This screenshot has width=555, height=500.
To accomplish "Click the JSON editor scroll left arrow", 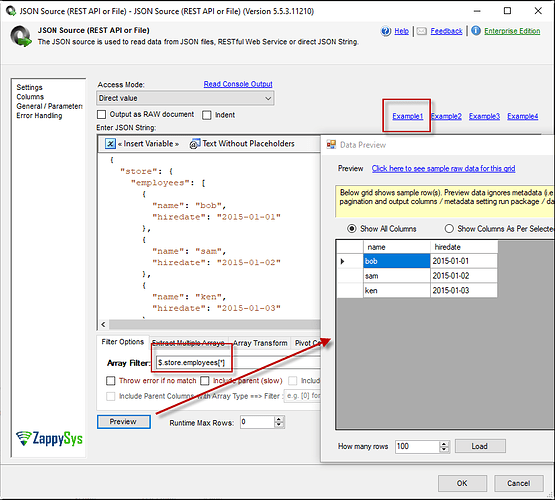I will [x=103, y=324].
